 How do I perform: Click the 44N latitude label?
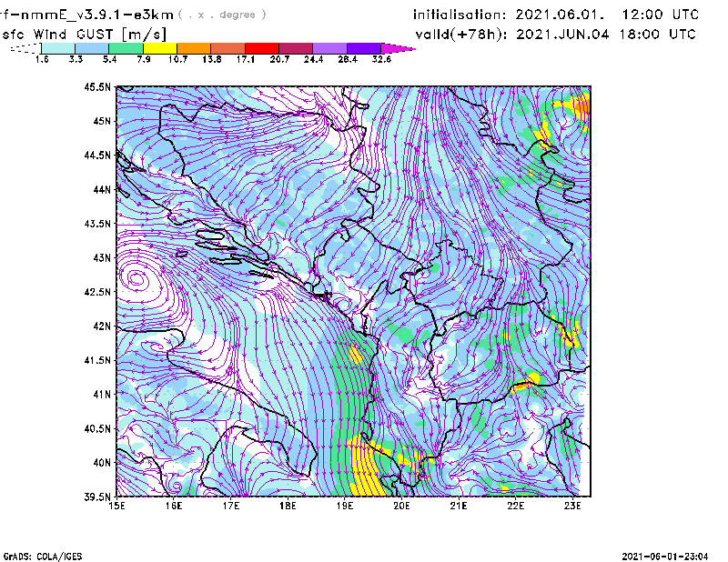102,189
